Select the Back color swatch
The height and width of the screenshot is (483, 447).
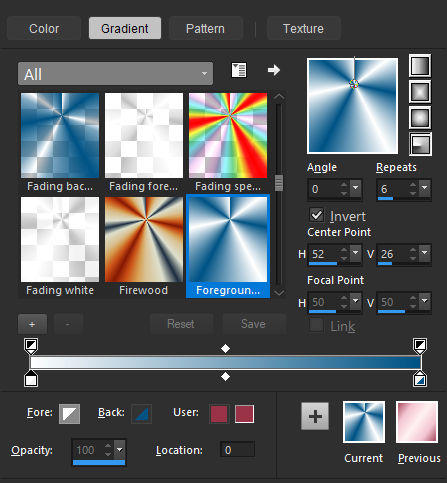(x=142, y=414)
